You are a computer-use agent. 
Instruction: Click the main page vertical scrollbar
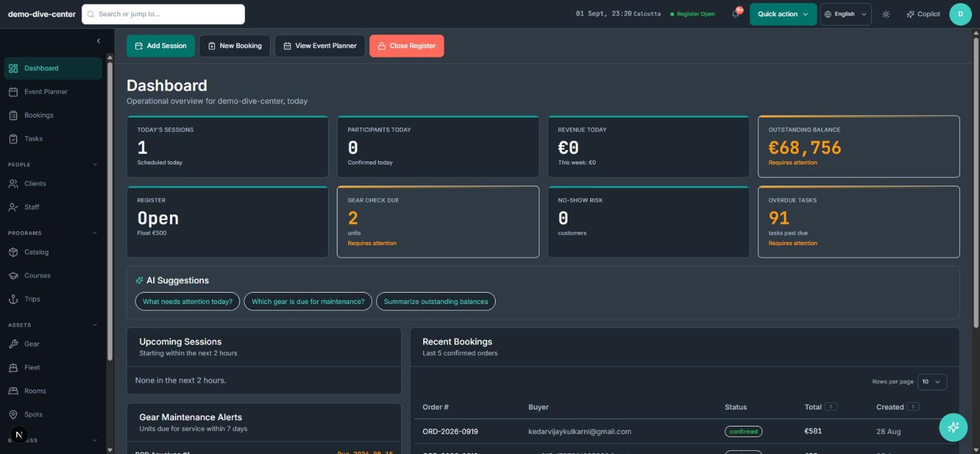click(x=976, y=181)
